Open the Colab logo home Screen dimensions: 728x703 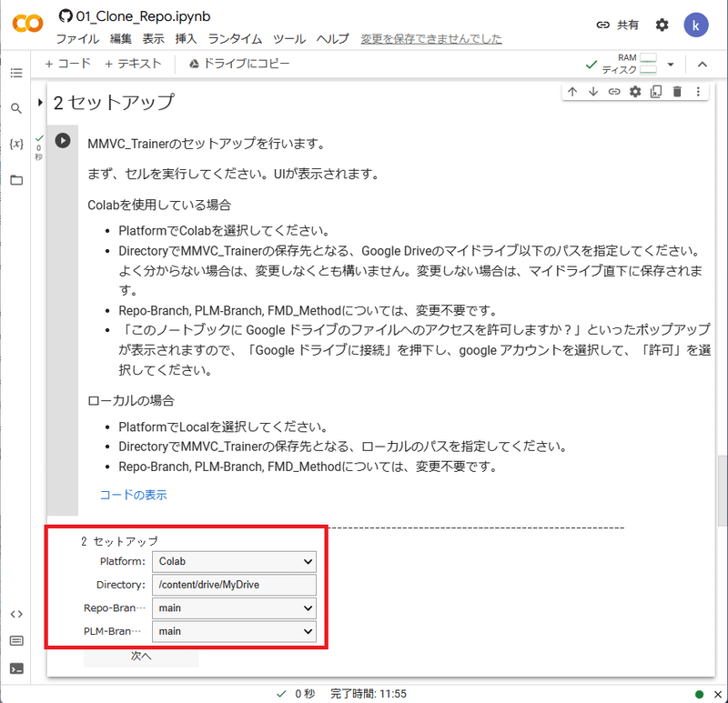click(x=28, y=24)
